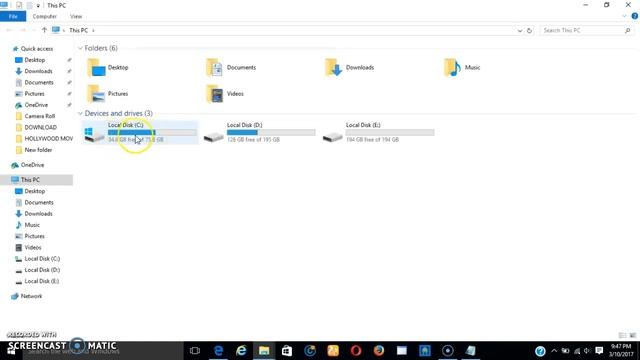Open the Desktop folder in Folders section
Screen dimensions: 640x360
pyautogui.click(x=108, y=68)
